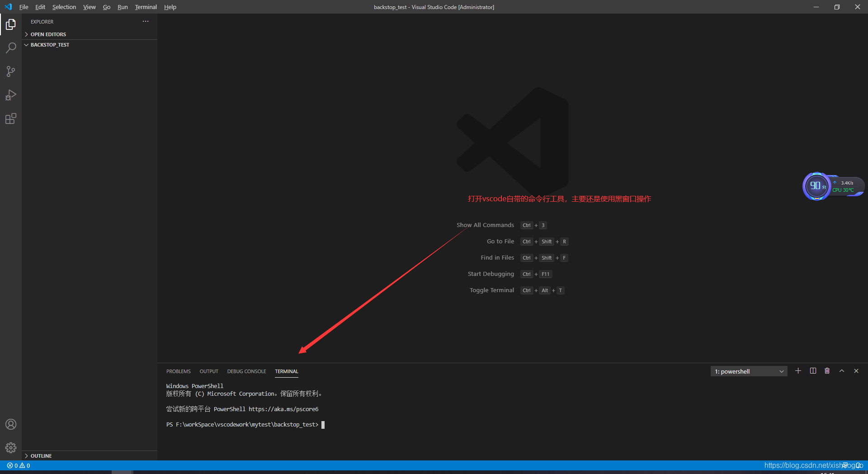Click the https://aka.ms/pscore6 link in terminal
This screenshot has width=868, height=474.
[283, 409]
